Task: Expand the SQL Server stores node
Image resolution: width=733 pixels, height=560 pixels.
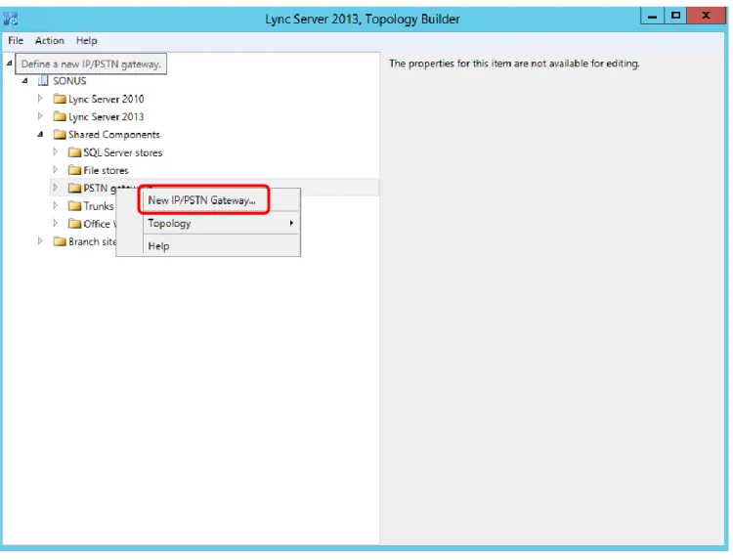Action: 55,151
